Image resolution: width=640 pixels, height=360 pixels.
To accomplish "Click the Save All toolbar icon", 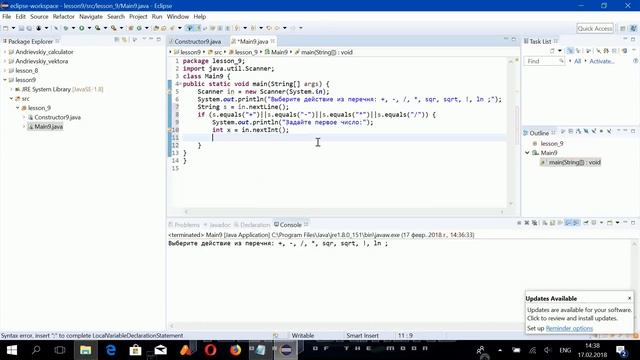I will tap(29, 28).
